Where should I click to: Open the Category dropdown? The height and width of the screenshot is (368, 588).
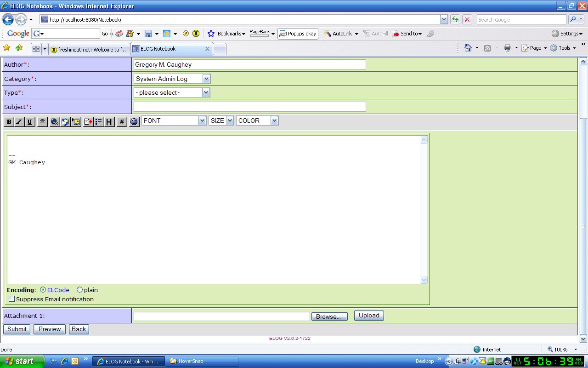pyautogui.click(x=172, y=79)
